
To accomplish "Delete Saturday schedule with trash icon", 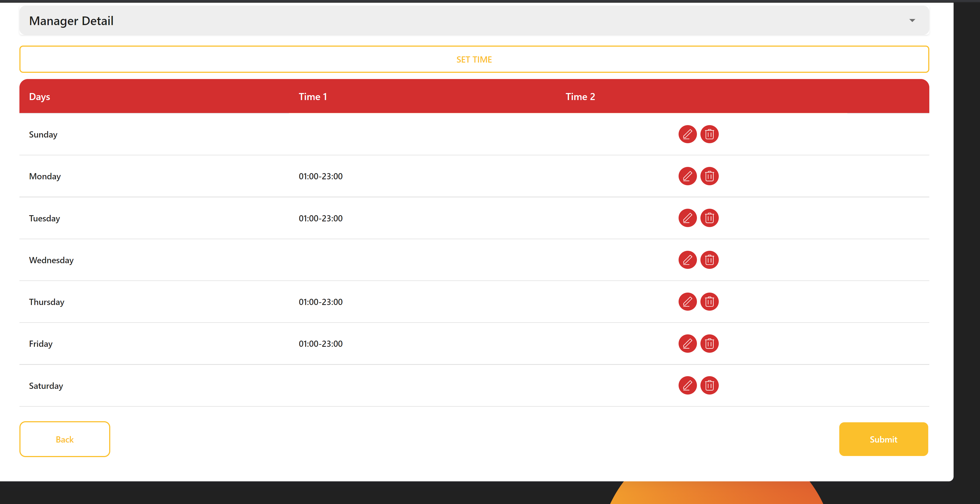I will [709, 386].
